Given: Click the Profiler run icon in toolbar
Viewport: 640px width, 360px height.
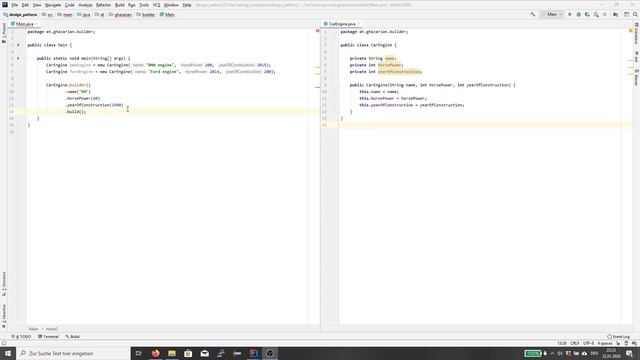Looking at the screenshot, I should [596, 14].
